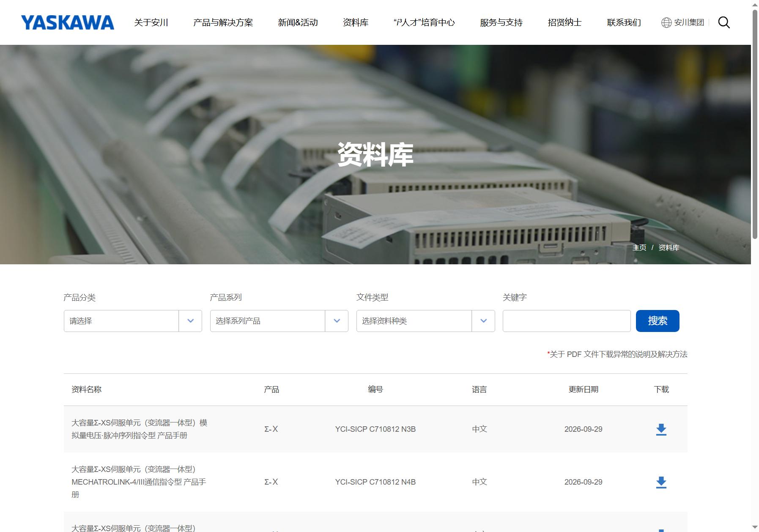Image resolution: width=759 pixels, height=532 pixels.
Task: Open the 招贤纳士 menu
Action: 564,22
